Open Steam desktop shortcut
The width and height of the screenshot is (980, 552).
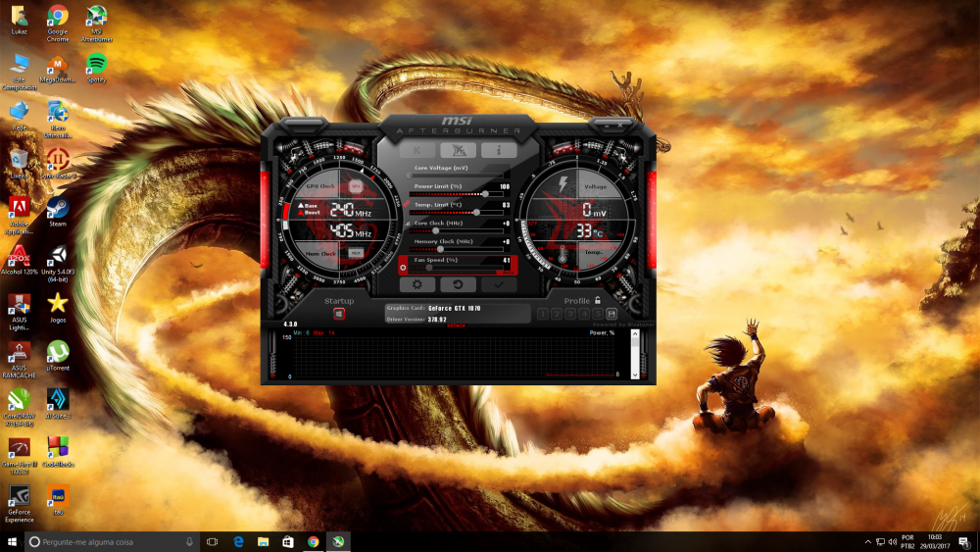(x=58, y=209)
